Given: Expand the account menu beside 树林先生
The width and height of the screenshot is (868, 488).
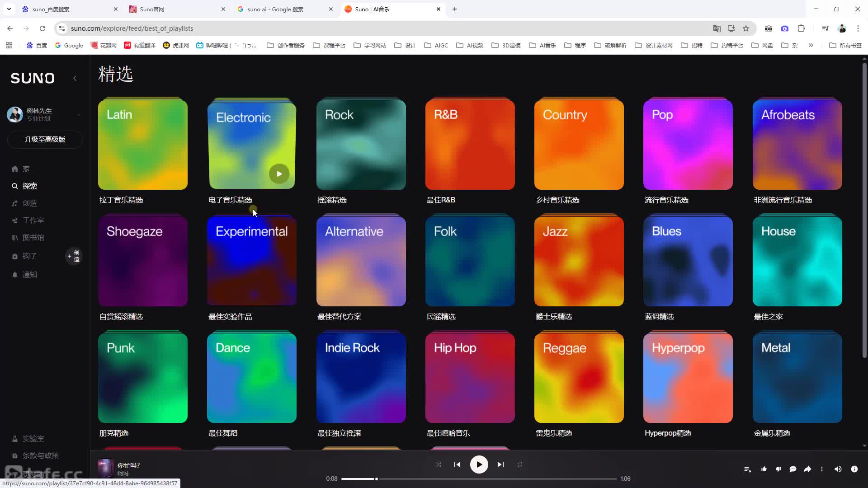Looking at the screenshot, I should pos(79,115).
